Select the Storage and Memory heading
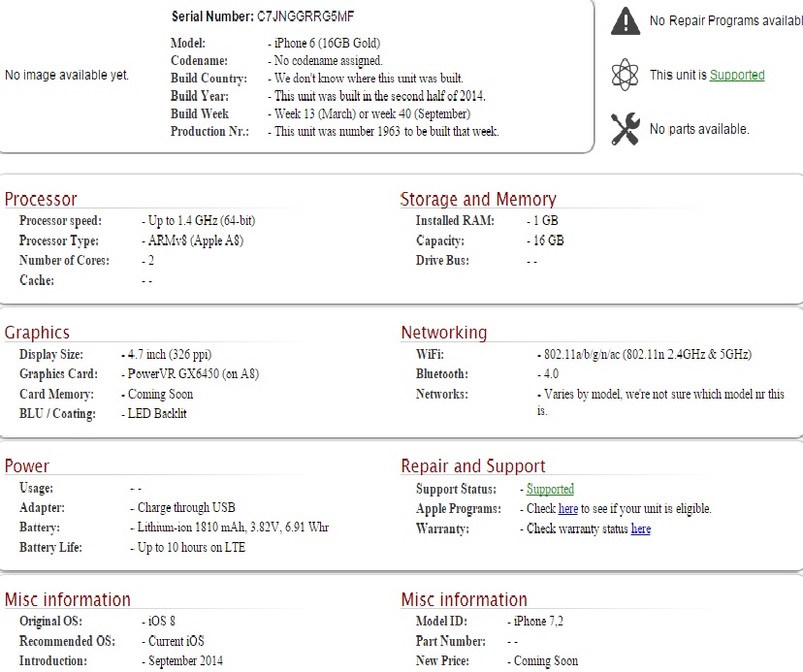The width and height of the screenshot is (803, 672). 478,200
